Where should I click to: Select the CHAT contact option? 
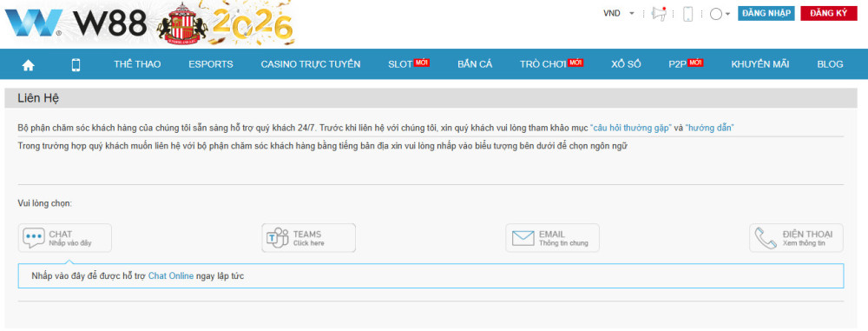click(65, 238)
